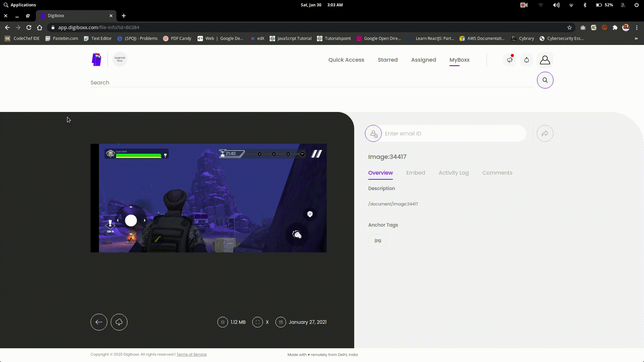Open the announcements megaphone icon

tap(510, 60)
